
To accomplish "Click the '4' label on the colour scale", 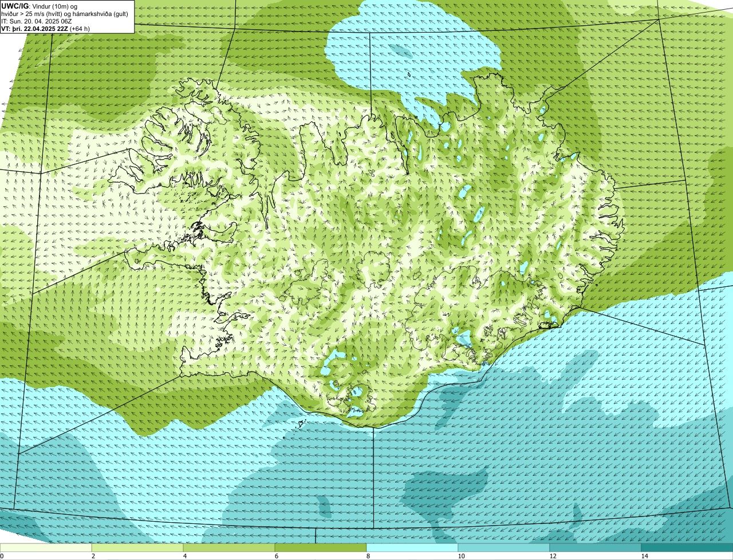I will tap(184, 556).
